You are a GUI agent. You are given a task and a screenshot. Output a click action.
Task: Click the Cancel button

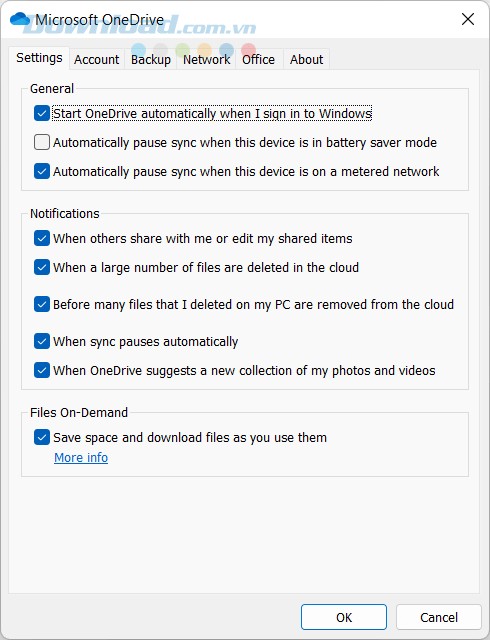coord(439,617)
